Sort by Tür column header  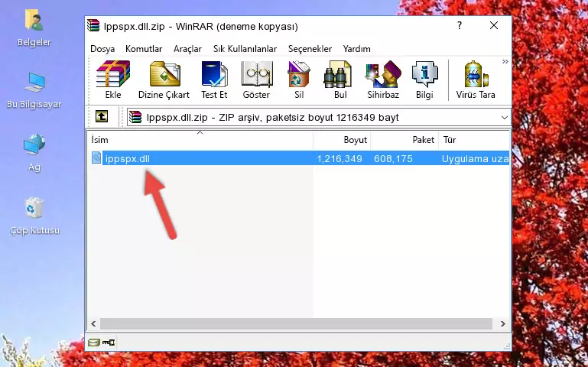(474, 140)
